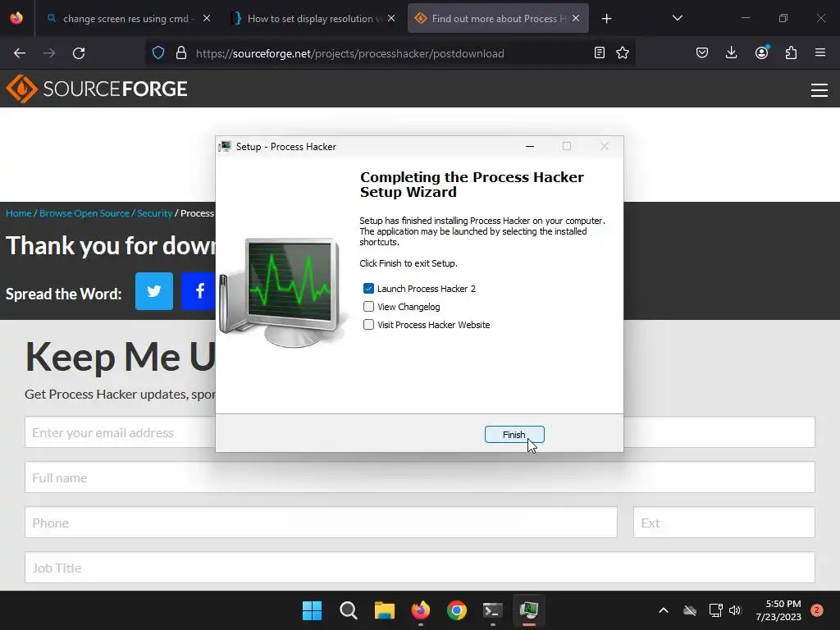Open Firefox extensions icon
The height and width of the screenshot is (630, 840).
click(791, 53)
